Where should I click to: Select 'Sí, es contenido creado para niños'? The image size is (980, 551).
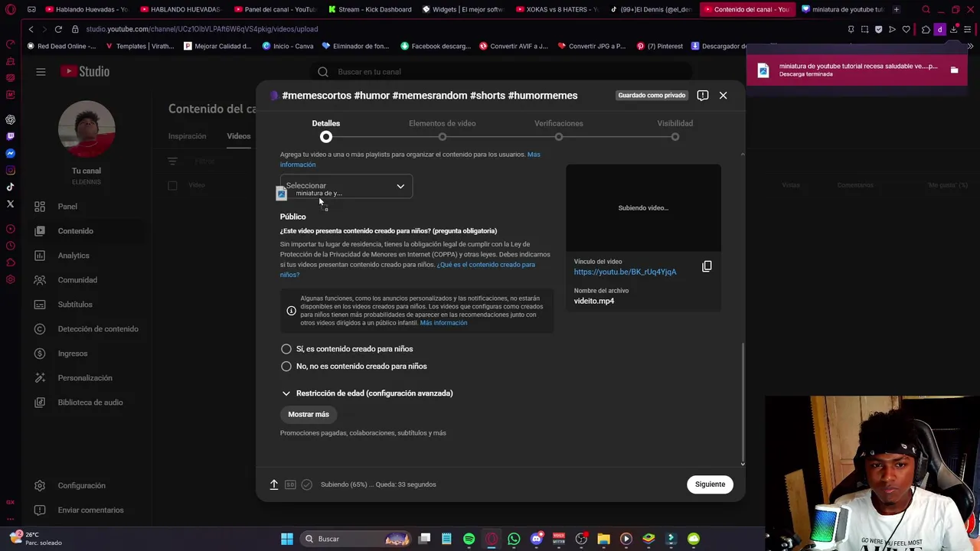(x=286, y=349)
